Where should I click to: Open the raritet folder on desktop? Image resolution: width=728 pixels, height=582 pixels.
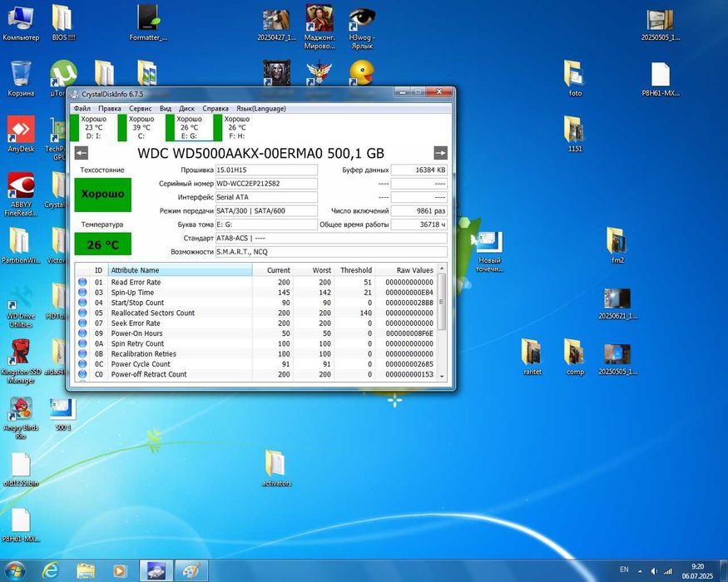pos(532,358)
